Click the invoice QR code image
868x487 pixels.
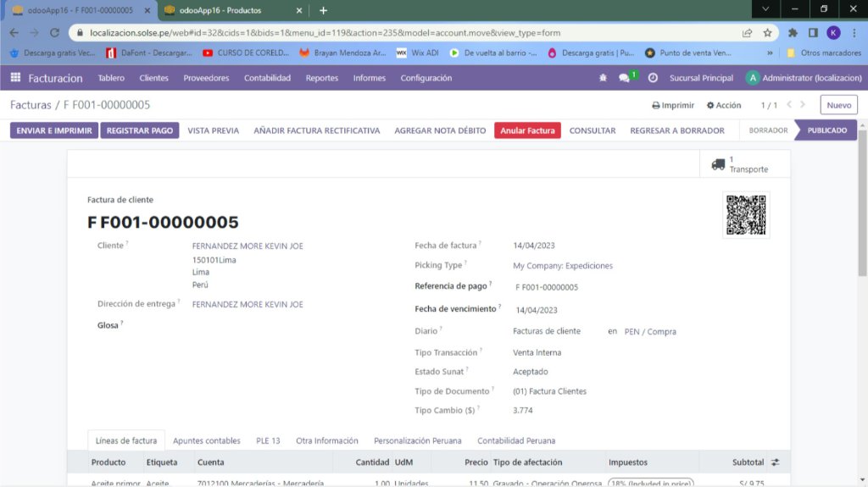coord(746,215)
